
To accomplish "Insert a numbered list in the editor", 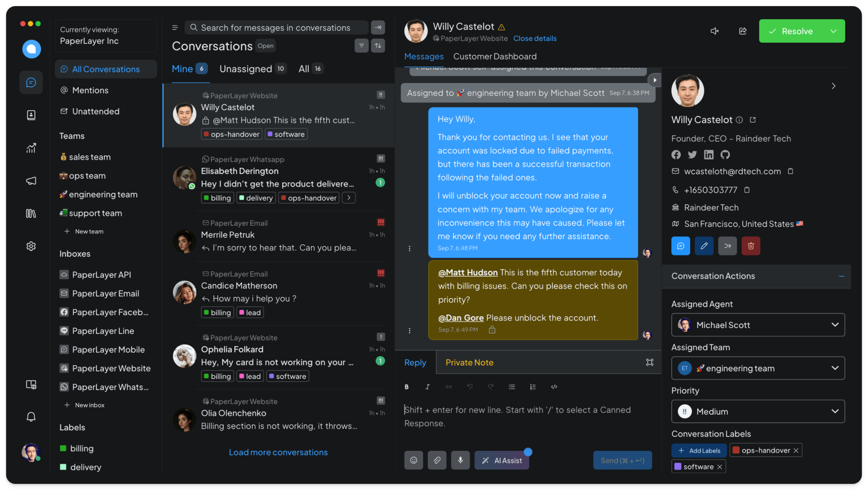I will 533,387.
